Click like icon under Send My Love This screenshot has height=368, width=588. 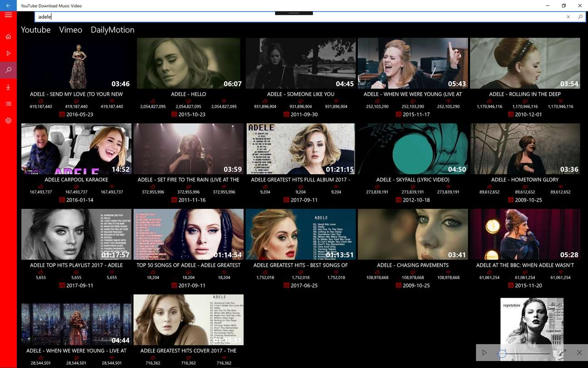[x=41, y=101]
